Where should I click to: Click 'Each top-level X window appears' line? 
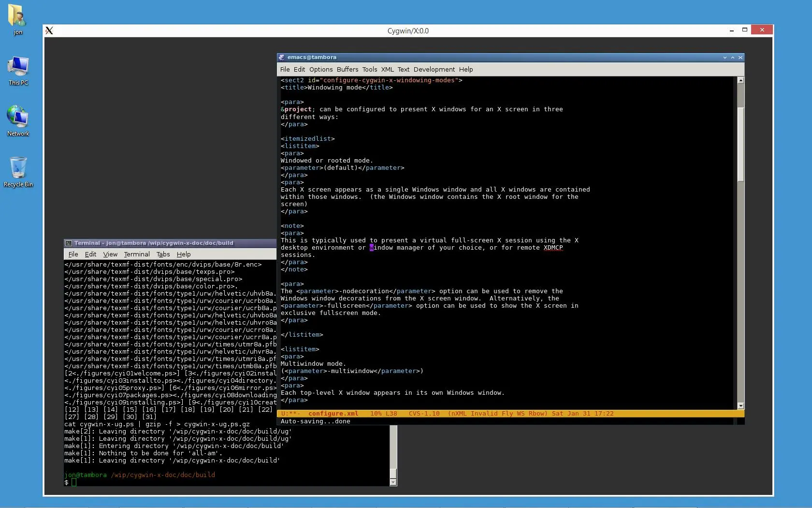click(x=392, y=393)
